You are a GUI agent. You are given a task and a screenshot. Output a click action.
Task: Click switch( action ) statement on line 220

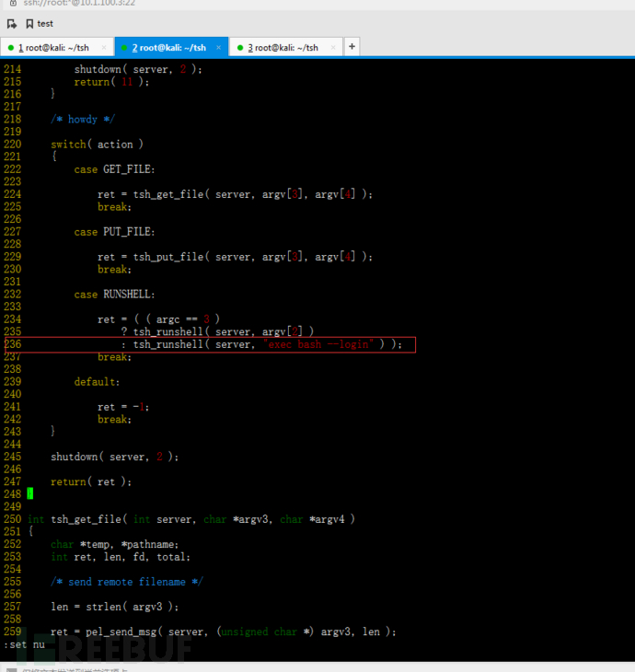[x=97, y=145]
